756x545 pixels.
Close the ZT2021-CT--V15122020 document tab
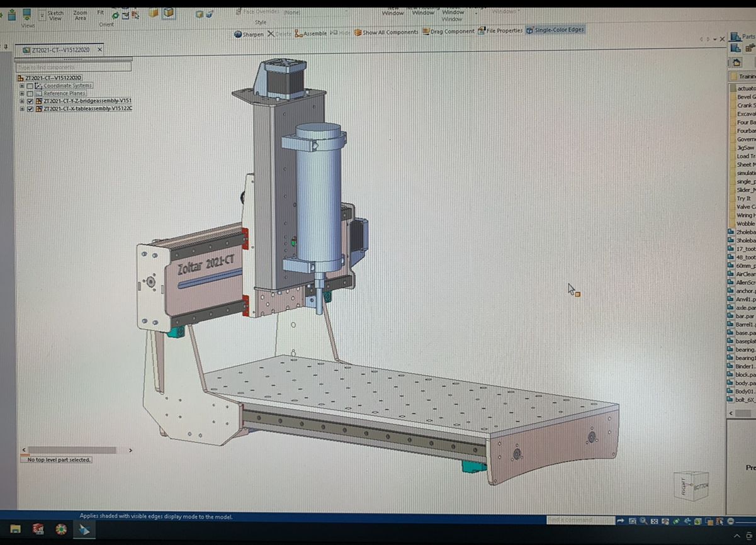pos(99,49)
